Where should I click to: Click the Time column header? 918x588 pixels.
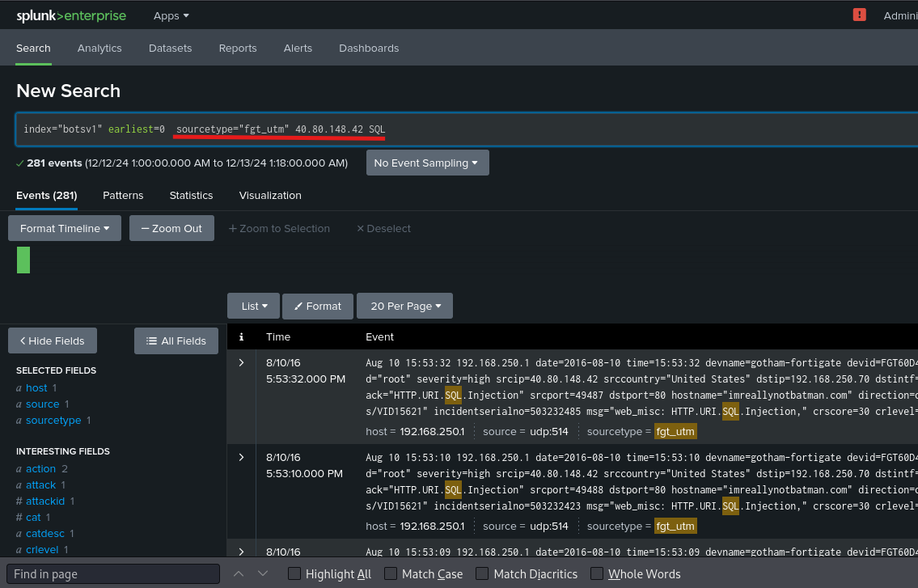[278, 336]
